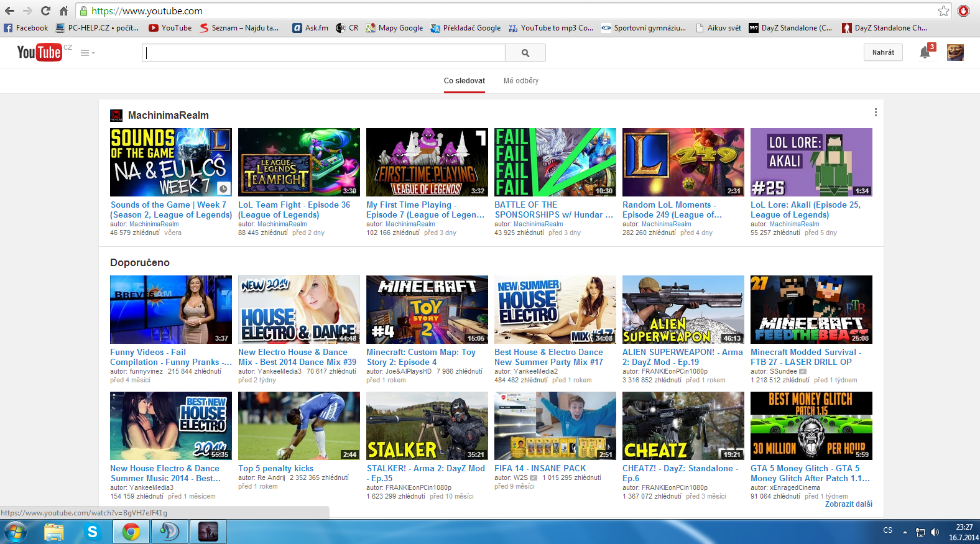This screenshot has height=544, width=980.
Task: Open the Windows Start button
Action: click(x=15, y=532)
